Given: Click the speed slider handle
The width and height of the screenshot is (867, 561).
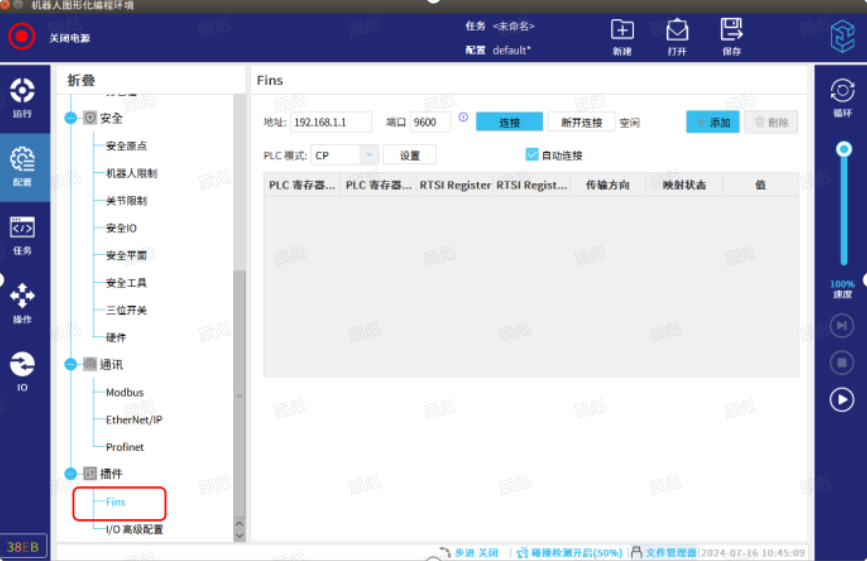Looking at the screenshot, I should point(844,149).
